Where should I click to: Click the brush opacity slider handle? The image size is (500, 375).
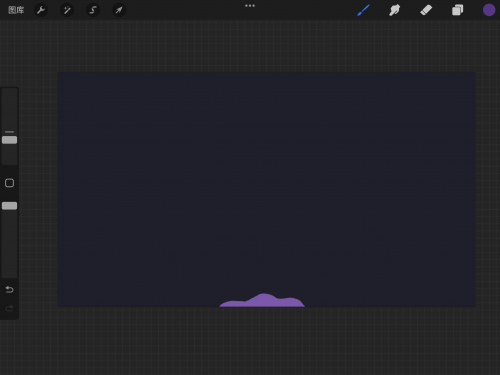click(9, 206)
